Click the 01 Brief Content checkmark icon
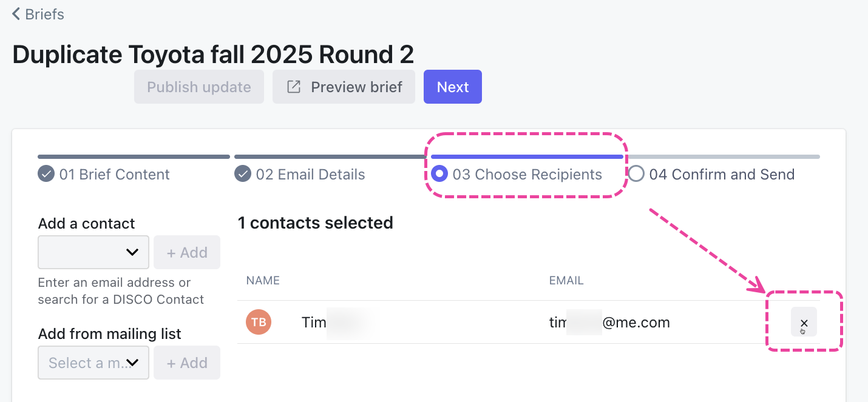This screenshot has height=402, width=868. pos(46,175)
